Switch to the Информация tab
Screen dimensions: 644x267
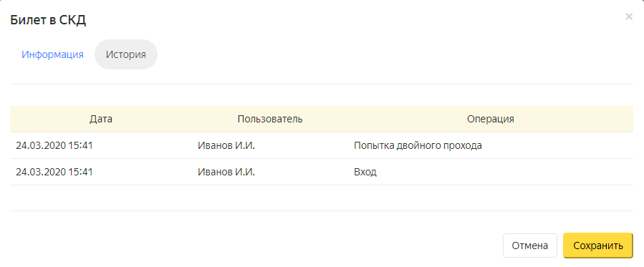coord(52,54)
